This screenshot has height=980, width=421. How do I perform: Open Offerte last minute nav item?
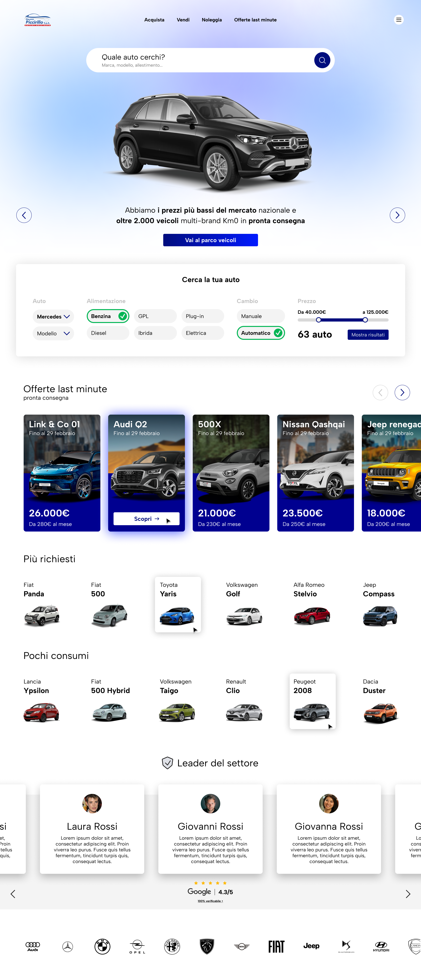[255, 20]
